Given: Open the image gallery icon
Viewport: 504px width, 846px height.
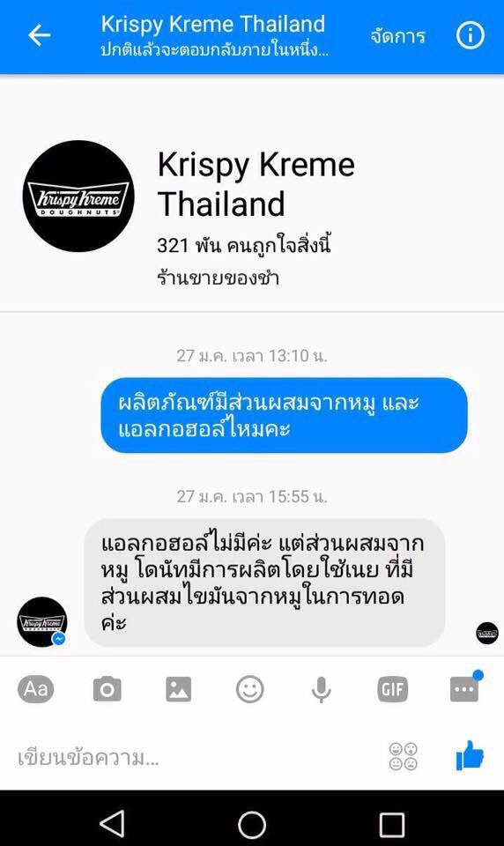Looking at the screenshot, I should [178, 689].
